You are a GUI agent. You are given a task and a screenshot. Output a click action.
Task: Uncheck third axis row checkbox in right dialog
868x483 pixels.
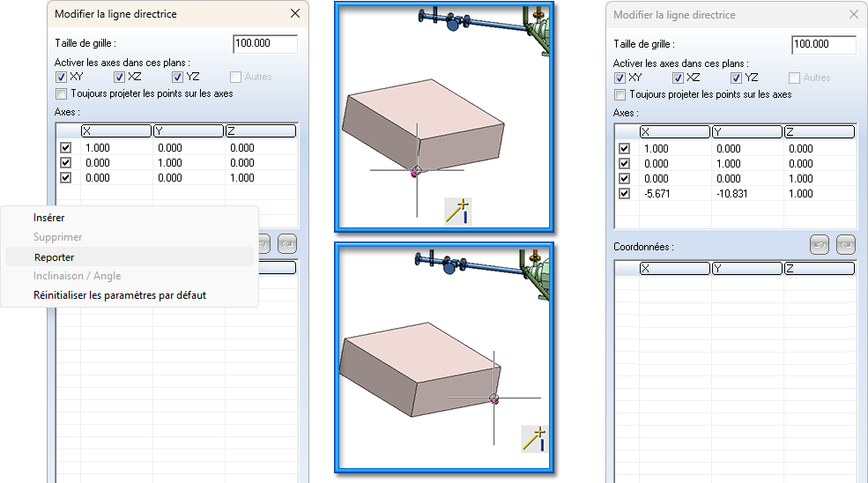tap(625, 178)
